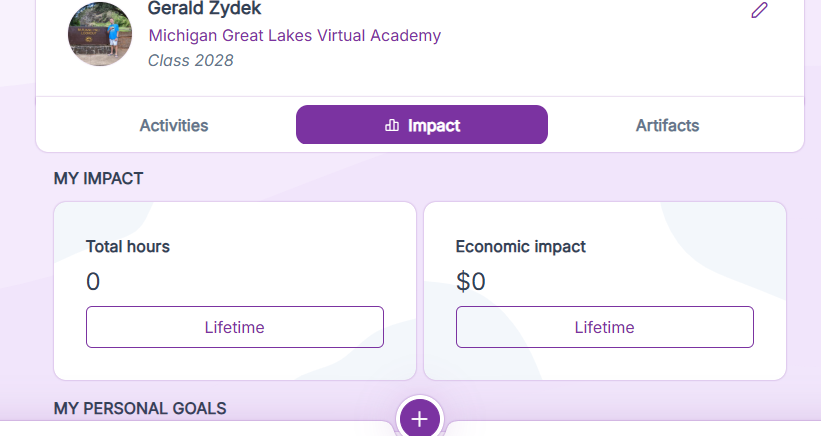The image size is (821, 436).
Task: Click the MY PERSONAL GOALS heading
Action: click(x=140, y=408)
